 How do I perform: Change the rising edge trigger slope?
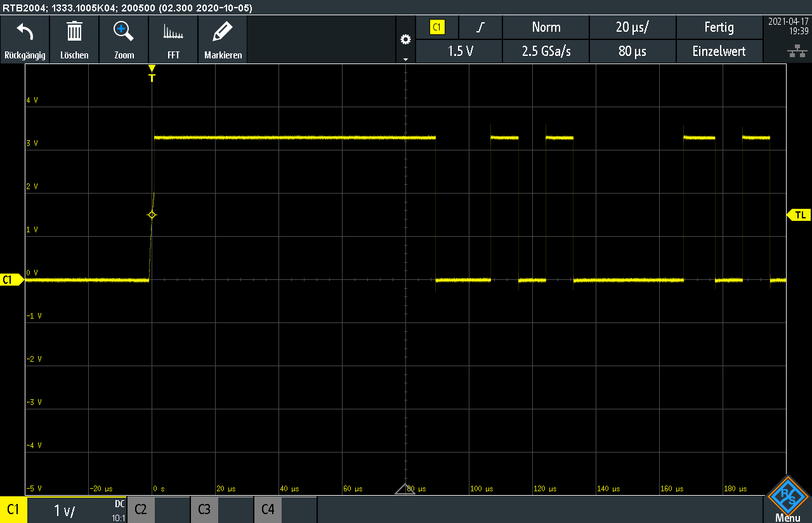(480, 27)
